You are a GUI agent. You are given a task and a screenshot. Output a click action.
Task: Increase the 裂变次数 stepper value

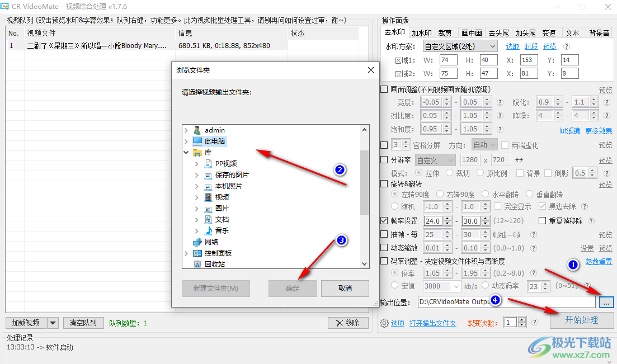(522, 320)
